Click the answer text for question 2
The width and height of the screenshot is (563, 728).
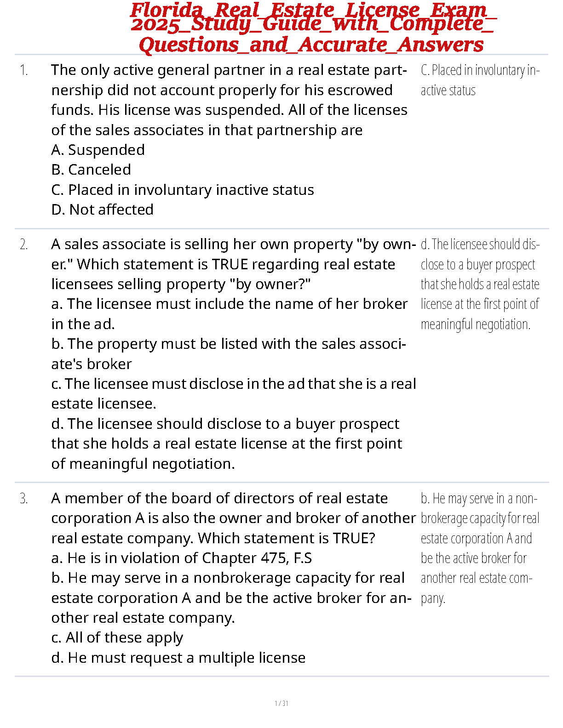pos(480,284)
